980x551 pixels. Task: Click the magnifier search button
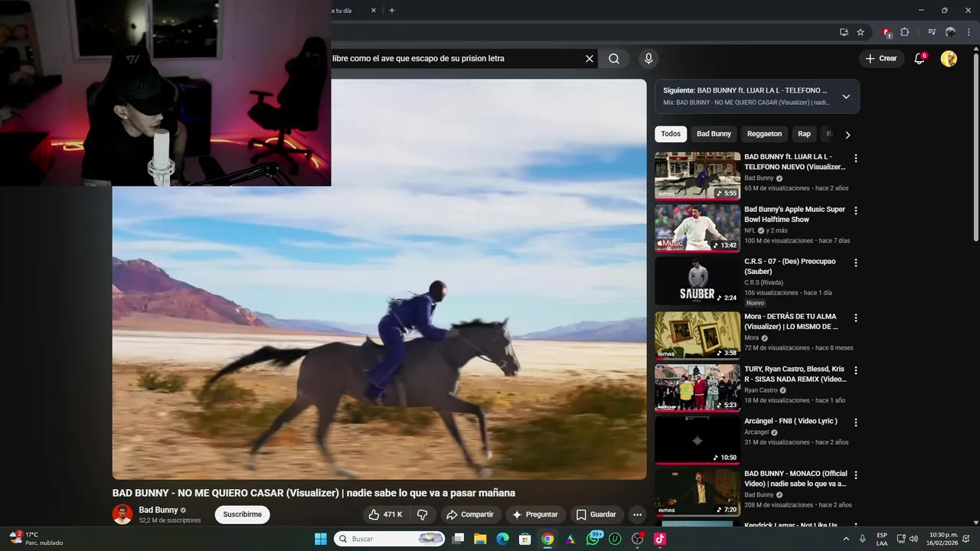pos(614,58)
